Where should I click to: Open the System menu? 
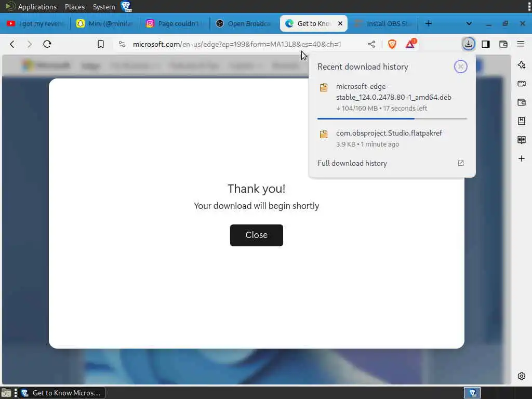click(x=104, y=7)
